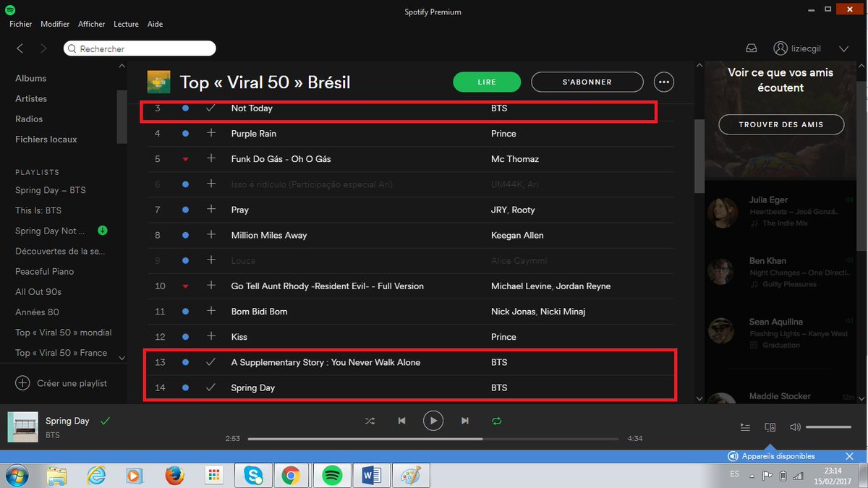Click the Créer une playlist button
The image size is (868, 488).
61,383
